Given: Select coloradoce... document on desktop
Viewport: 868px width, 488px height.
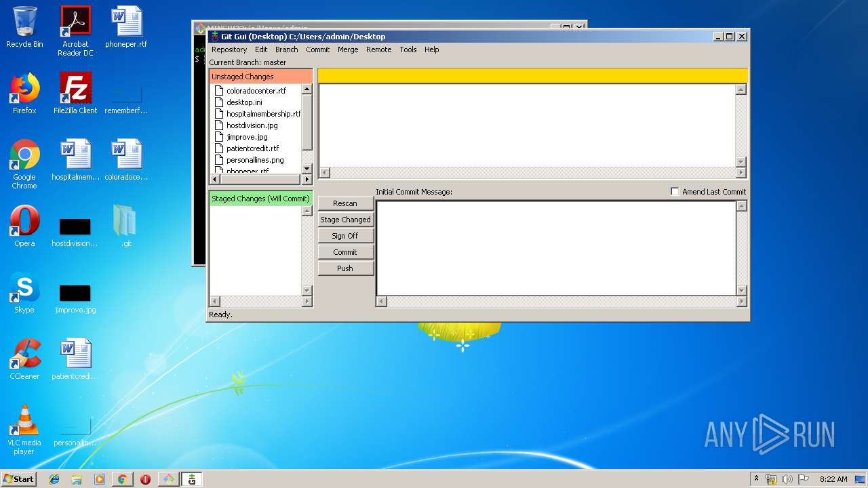Looking at the screenshot, I should click(x=126, y=160).
